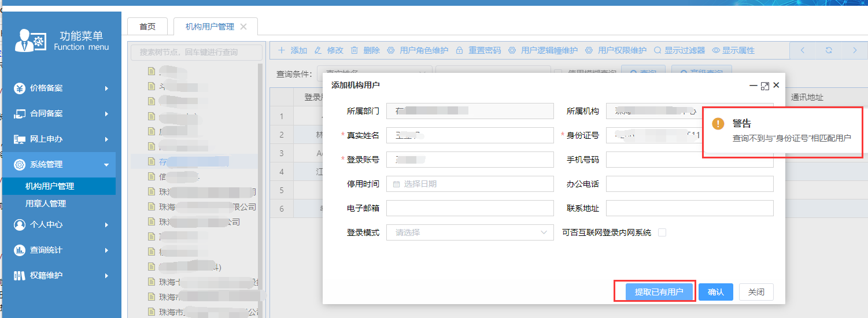Open 用户权限维护 gear icon
This screenshot has width=868, height=318.
[589, 50]
